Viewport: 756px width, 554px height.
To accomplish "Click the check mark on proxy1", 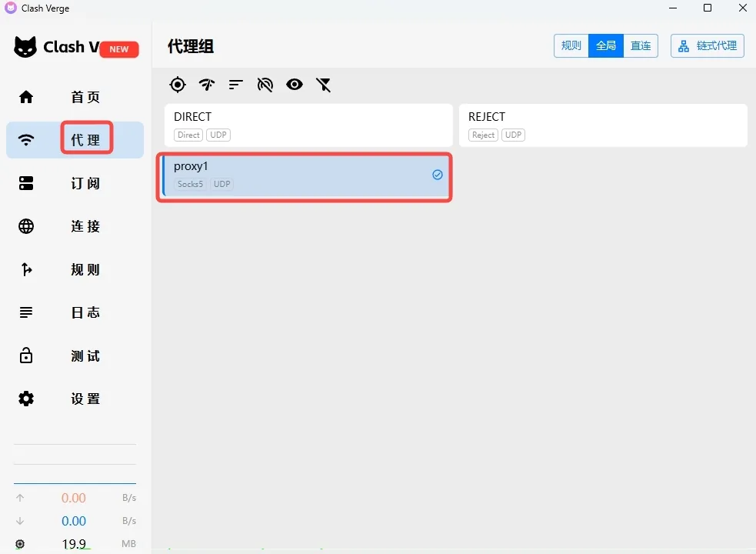I will coord(438,175).
